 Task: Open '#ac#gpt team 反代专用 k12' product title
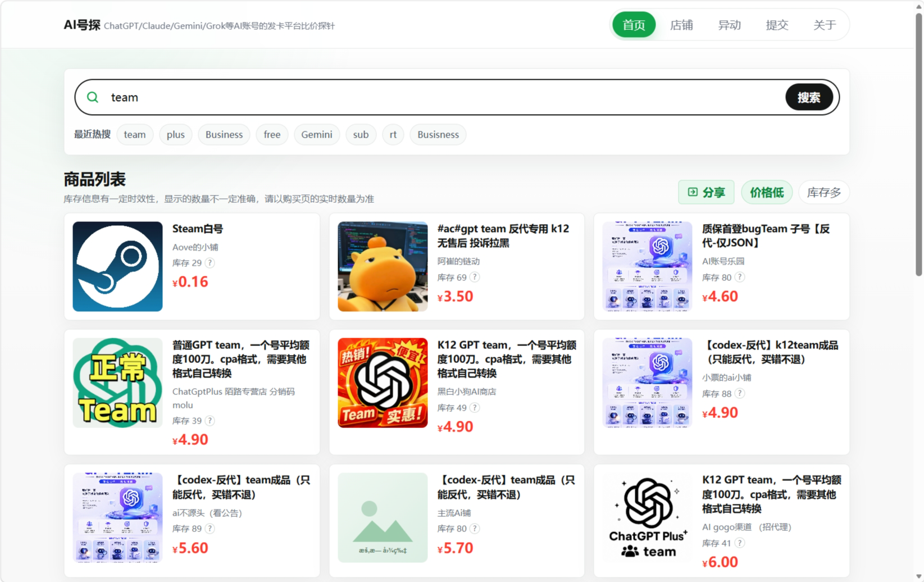503,236
